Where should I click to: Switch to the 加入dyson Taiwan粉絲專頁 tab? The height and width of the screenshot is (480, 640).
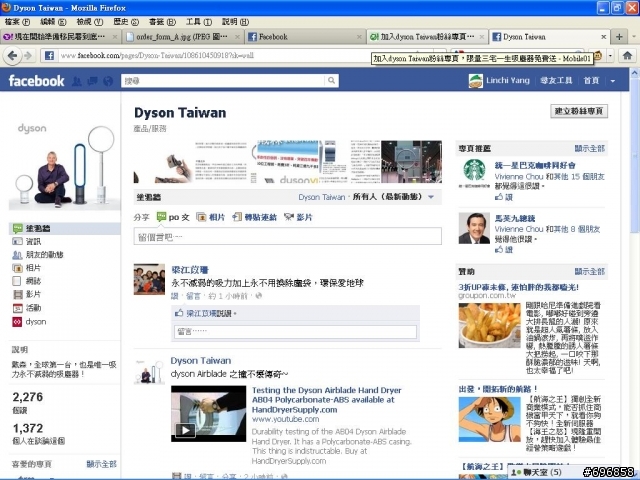click(426, 37)
